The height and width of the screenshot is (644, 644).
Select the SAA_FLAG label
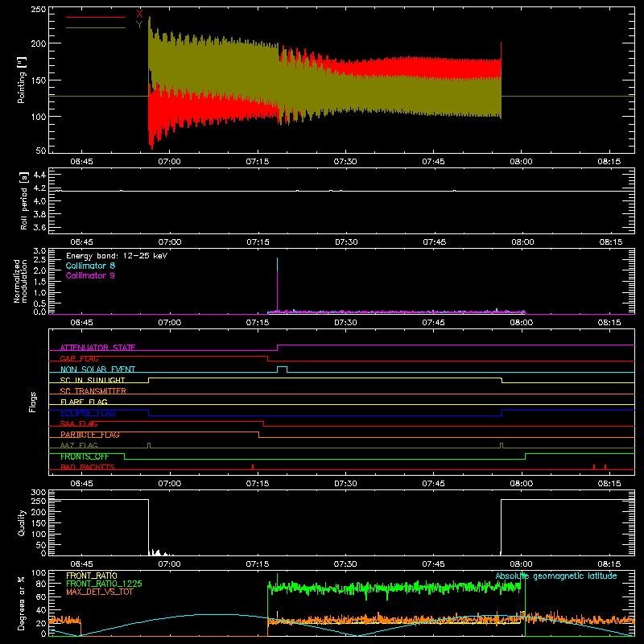(79, 424)
